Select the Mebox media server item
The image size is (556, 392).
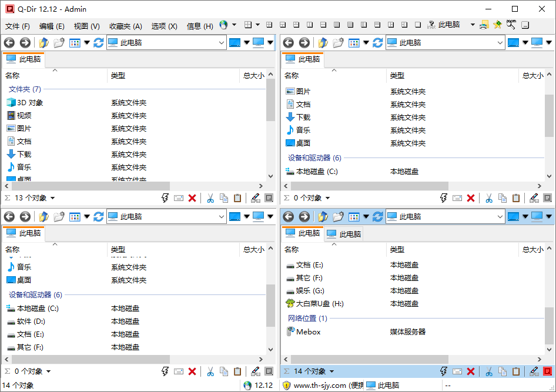[x=308, y=332]
